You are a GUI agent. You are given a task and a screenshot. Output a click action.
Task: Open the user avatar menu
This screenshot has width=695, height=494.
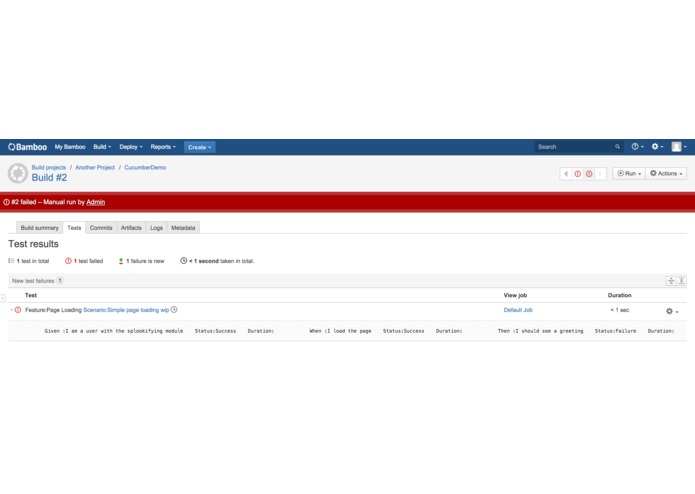[679, 147]
